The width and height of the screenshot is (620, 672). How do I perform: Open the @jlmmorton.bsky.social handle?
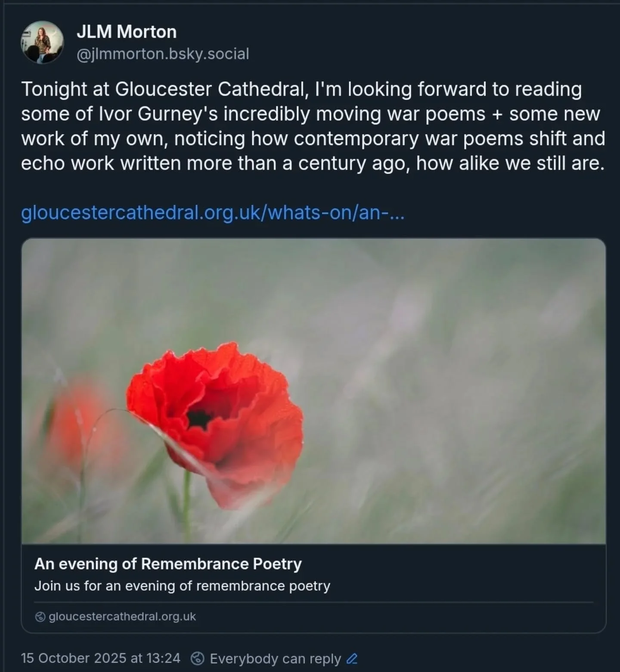pyautogui.click(x=163, y=54)
